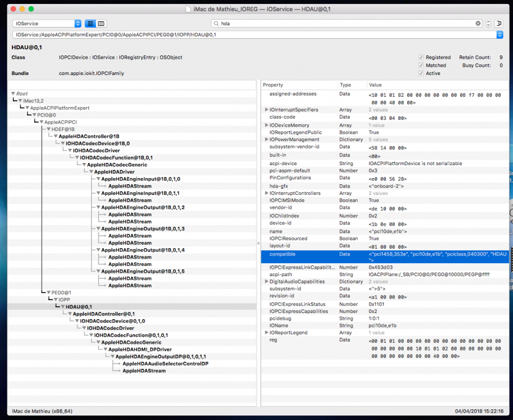The height and width of the screenshot is (420, 513).
Task: Expand the IOReportLegend array
Action: point(267,332)
